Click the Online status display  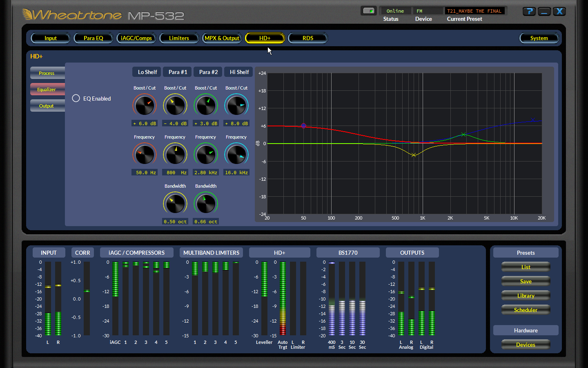pyautogui.click(x=395, y=11)
